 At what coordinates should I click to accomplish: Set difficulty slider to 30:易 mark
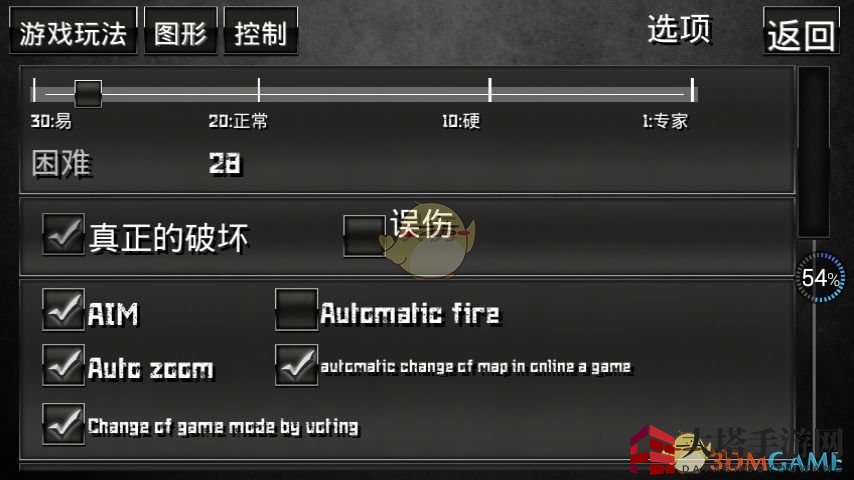(x=34, y=90)
